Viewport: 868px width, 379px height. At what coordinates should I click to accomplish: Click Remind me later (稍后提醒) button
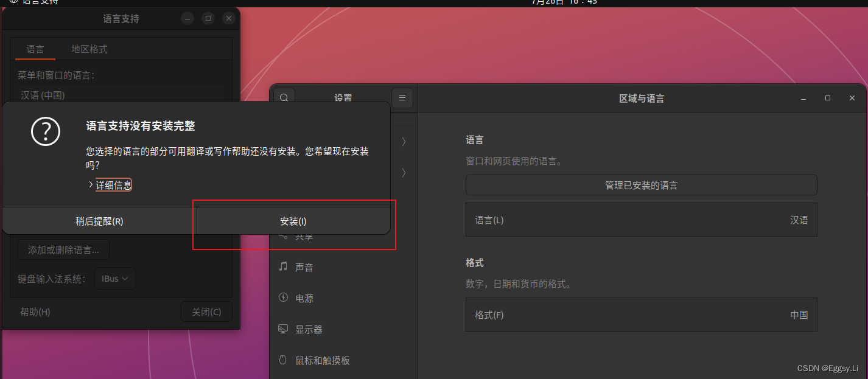click(x=99, y=221)
